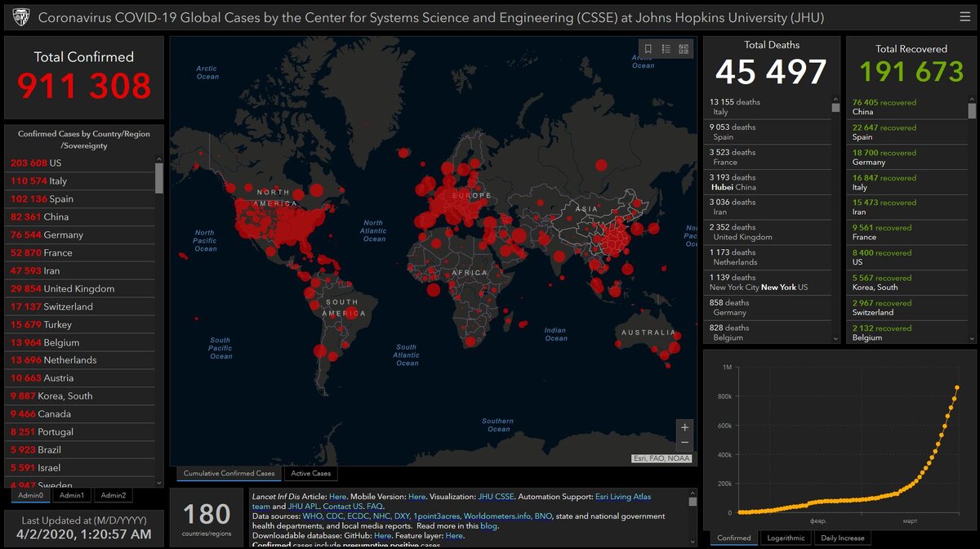Select Germany row with 76 544 cases

click(79, 235)
